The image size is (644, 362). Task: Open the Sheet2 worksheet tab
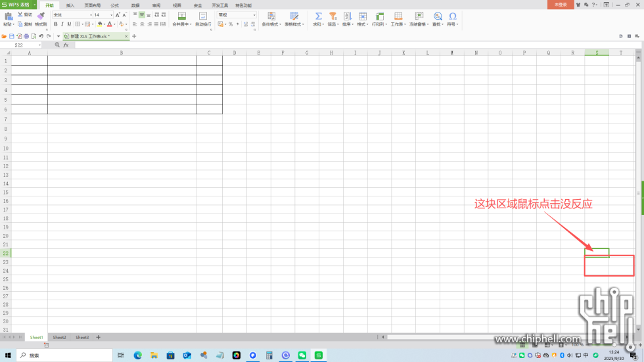pyautogui.click(x=60, y=337)
